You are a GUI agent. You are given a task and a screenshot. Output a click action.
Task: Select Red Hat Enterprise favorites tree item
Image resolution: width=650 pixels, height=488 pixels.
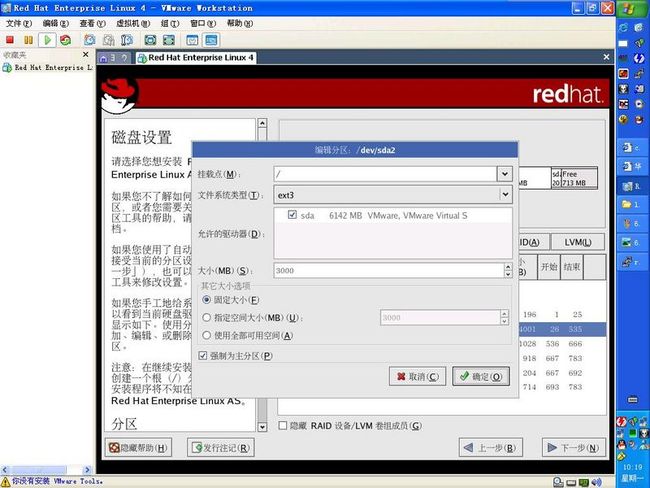(48, 67)
